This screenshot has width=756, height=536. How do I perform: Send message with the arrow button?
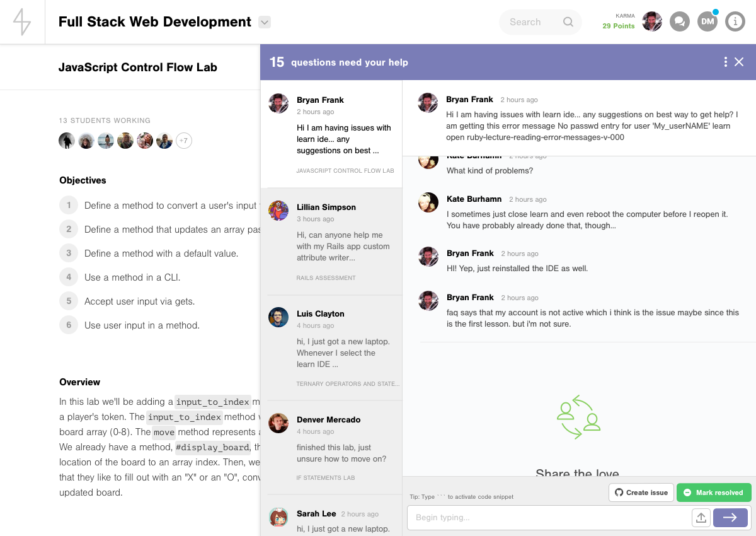[x=730, y=518]
